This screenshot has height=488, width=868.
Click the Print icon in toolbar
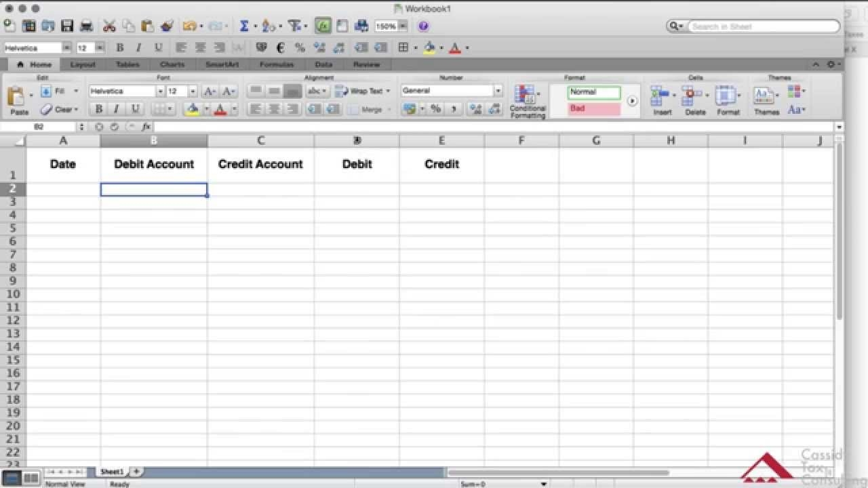click(x=87, y=26)
